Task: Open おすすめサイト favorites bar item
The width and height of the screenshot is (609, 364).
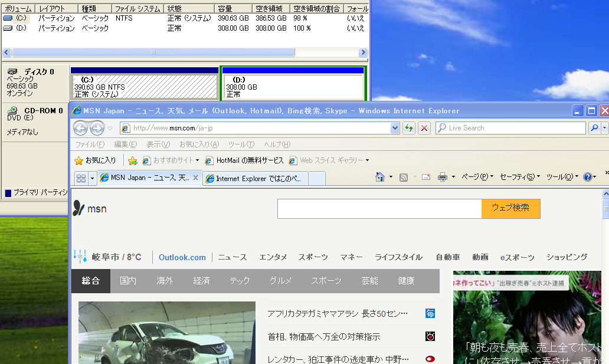Action: coord(171,160)
